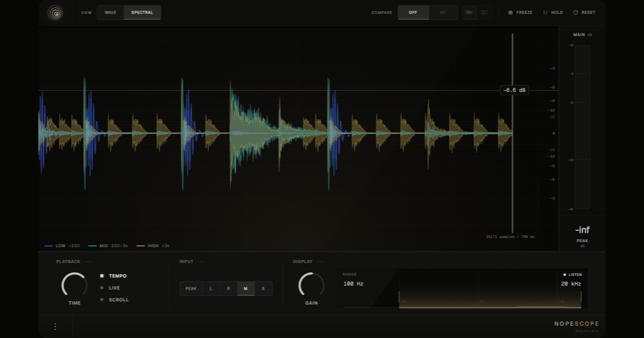644x338 pixels.
Task: Click the NopeScope spiral logo icon
Action: point(55,12)
